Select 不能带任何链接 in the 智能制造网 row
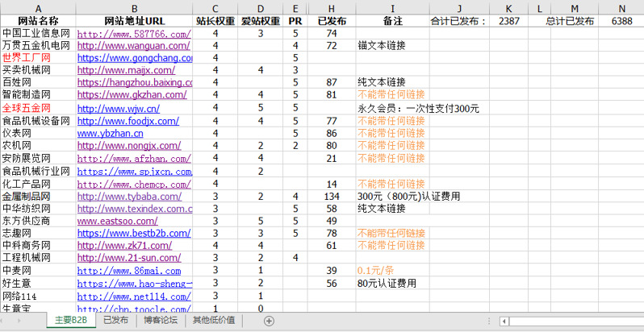Screen dimensions: 644x332 coord(393,94)
